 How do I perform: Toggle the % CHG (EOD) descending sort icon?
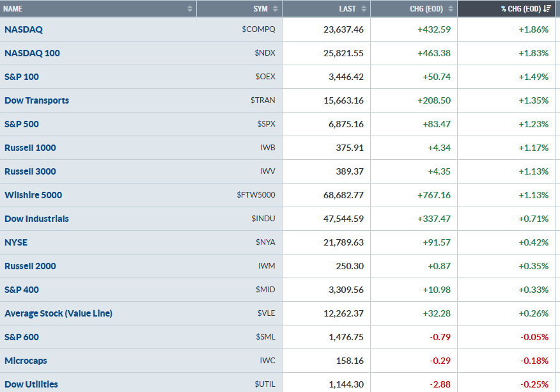pyautogui.click(x=547, y=9)
